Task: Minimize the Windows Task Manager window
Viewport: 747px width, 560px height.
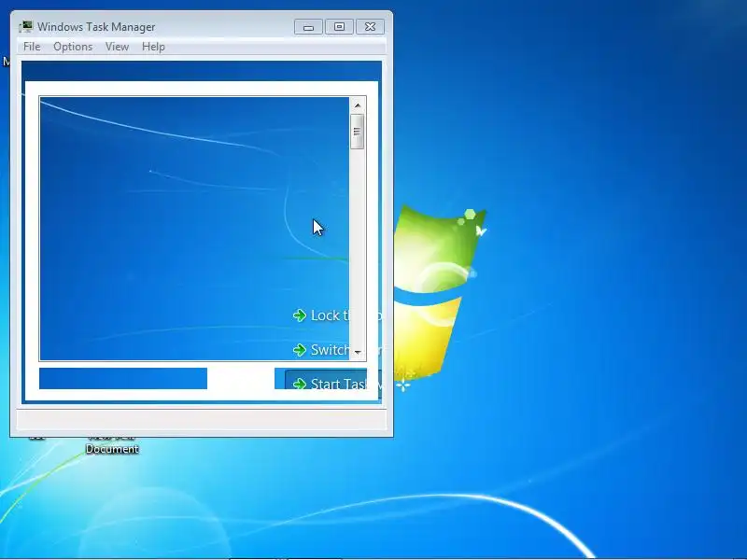Action: point(308,27)
